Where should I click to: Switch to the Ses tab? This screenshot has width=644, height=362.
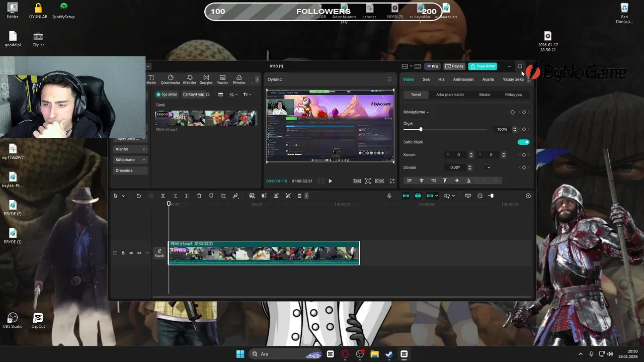[426, 79]
